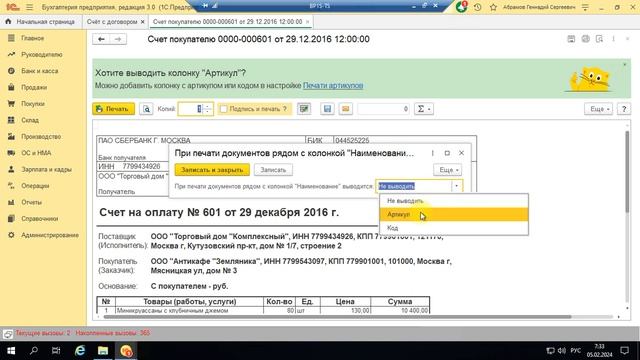Open the Главное section in sidebar

[33, 38]
